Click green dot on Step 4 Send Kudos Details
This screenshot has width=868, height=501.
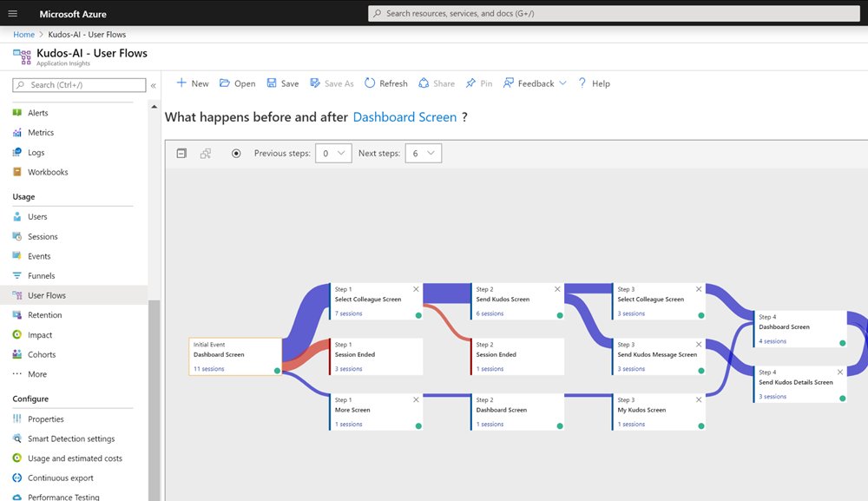coord(843,399)
